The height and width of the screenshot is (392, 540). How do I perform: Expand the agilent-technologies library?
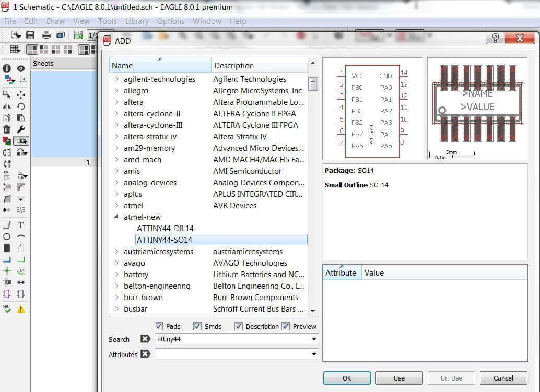[116, 79]
